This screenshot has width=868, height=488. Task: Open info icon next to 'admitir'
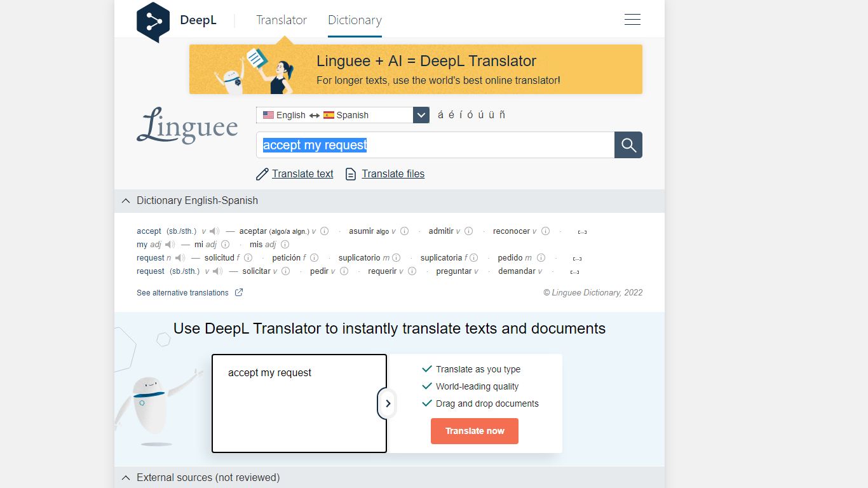click(x=468, y=231)
